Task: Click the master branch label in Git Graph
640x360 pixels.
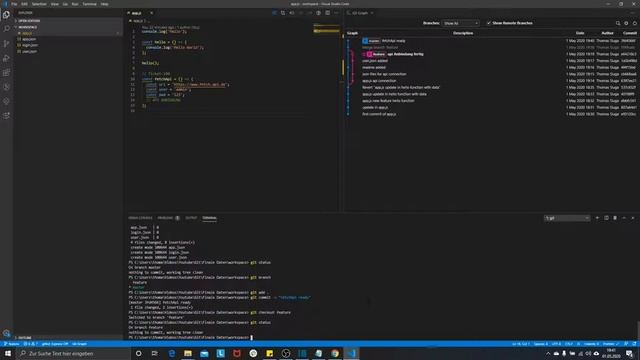Action: (371, 41)
